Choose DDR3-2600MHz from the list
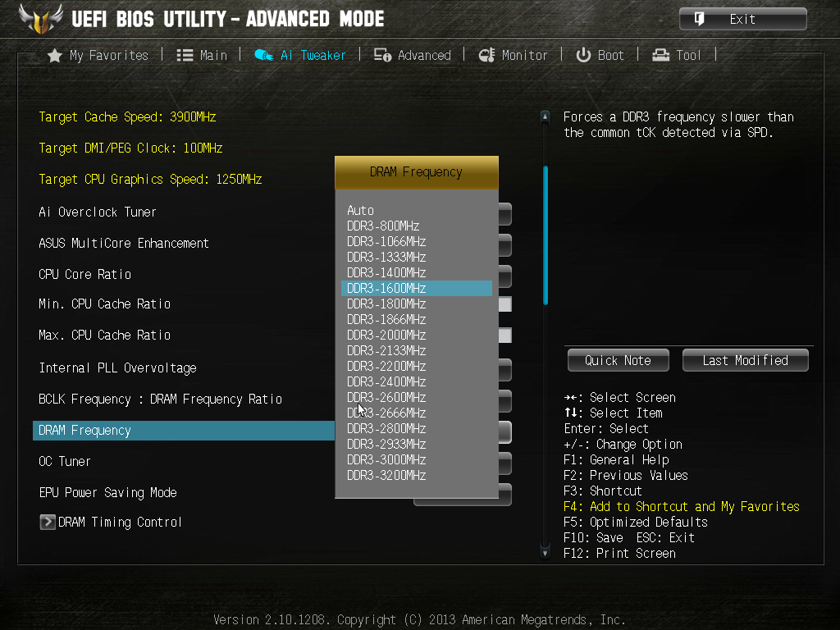Image resolution: width=840 pixels, height=630 pixels. [417, 397]
